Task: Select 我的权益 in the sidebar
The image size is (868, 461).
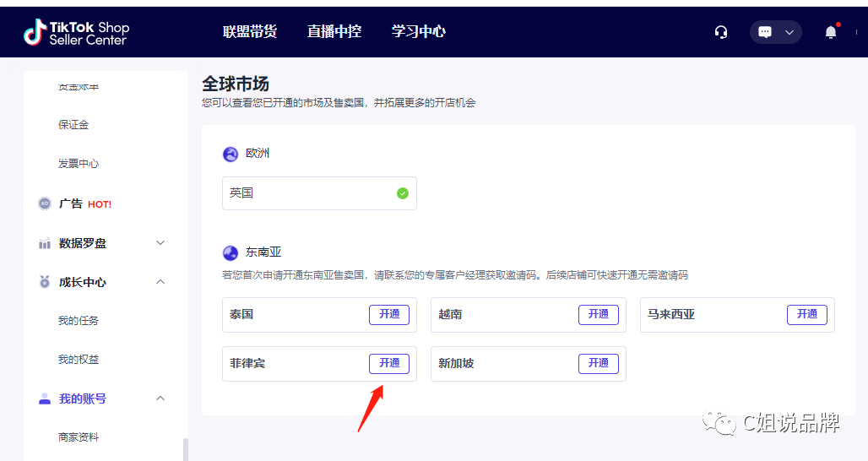Action: (79, 359)
